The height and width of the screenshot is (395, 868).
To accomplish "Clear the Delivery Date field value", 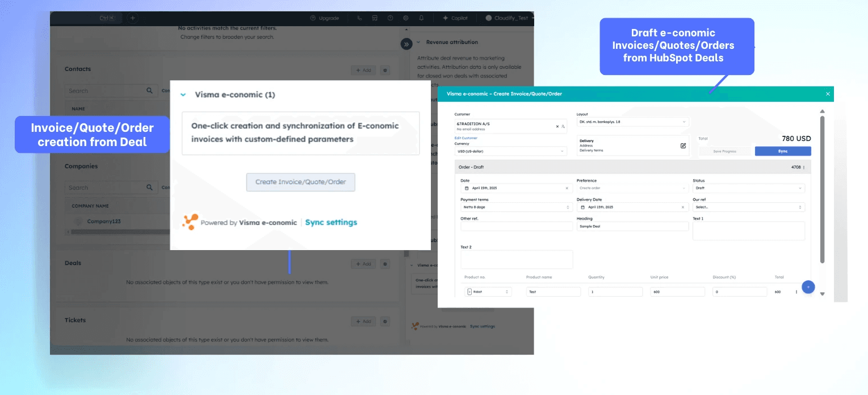I will 682,207.
